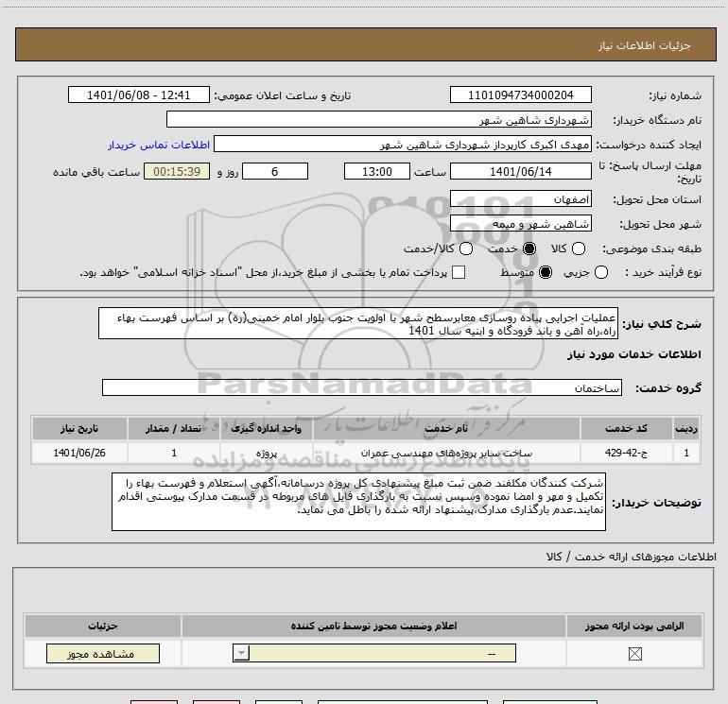
Task: Toggle the Islamic treasury payment checkbox
Action: (459, 272)
